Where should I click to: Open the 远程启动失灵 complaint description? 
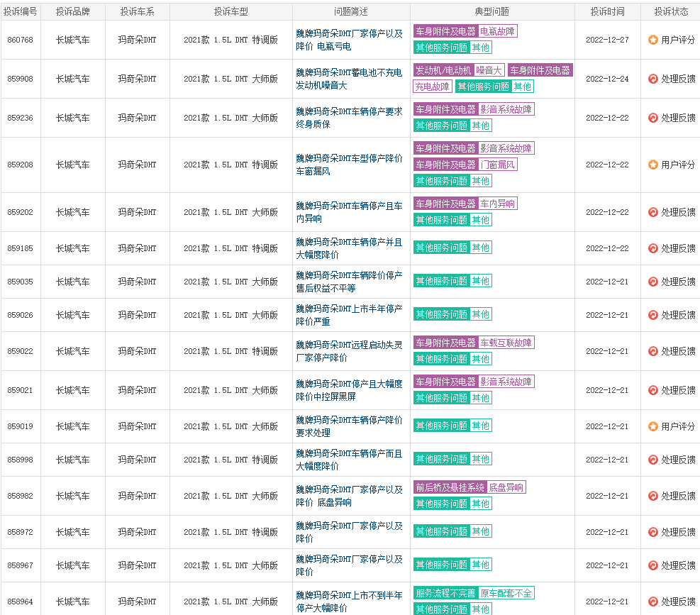tap(349, 351)
